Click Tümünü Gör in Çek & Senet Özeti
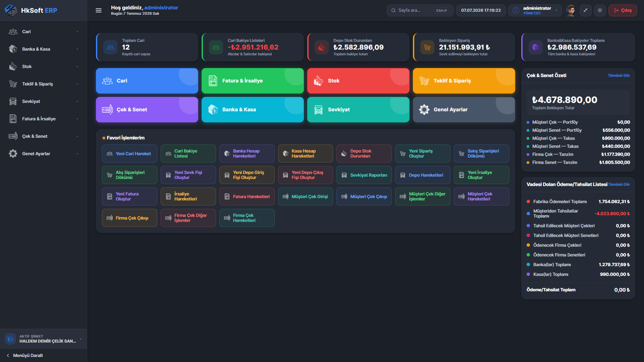 pyautogui.click(x=619, y=76)
